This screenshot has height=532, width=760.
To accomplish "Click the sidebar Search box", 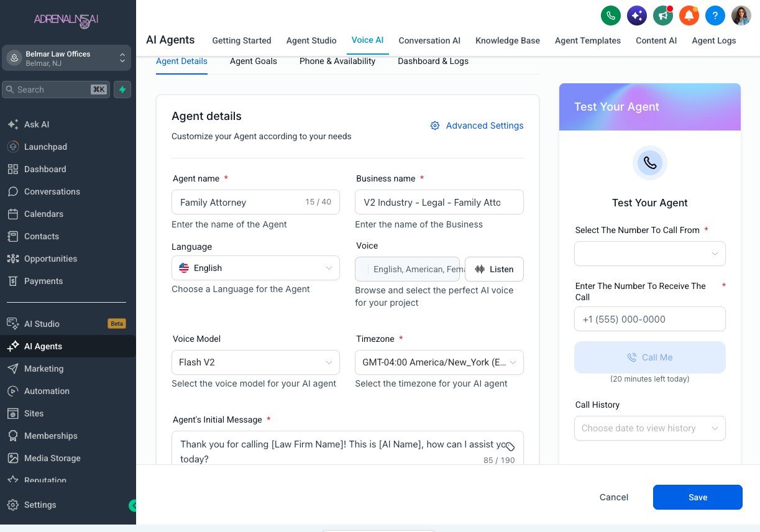I will point(56,89).
